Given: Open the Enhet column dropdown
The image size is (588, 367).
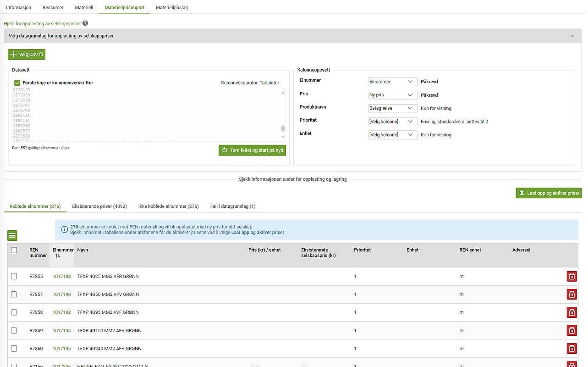Looking at the screenshot, I should (x=393, y=135).
